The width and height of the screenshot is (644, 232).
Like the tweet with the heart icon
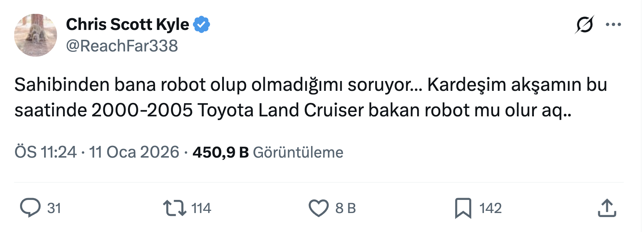click(318, 208)
